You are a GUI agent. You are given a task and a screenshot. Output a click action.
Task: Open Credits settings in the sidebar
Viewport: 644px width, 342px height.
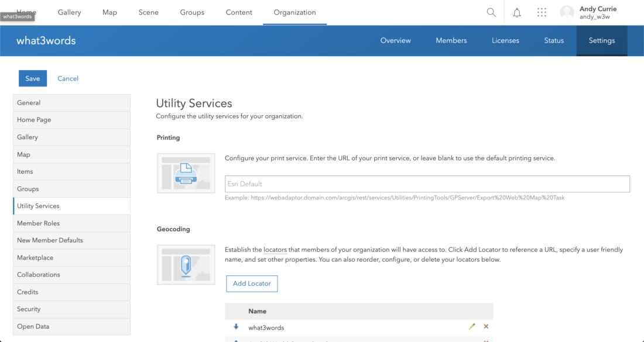click(72, 292)
